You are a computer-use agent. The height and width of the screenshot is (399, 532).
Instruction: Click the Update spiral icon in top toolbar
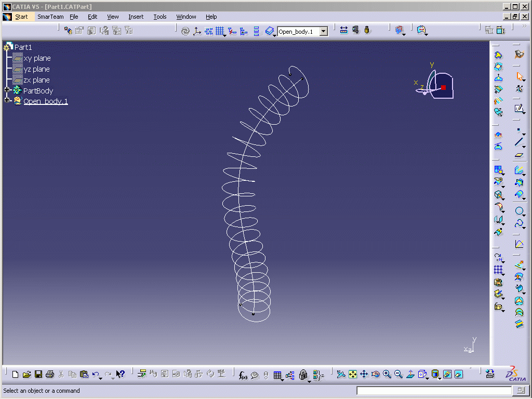click(185, 31)
